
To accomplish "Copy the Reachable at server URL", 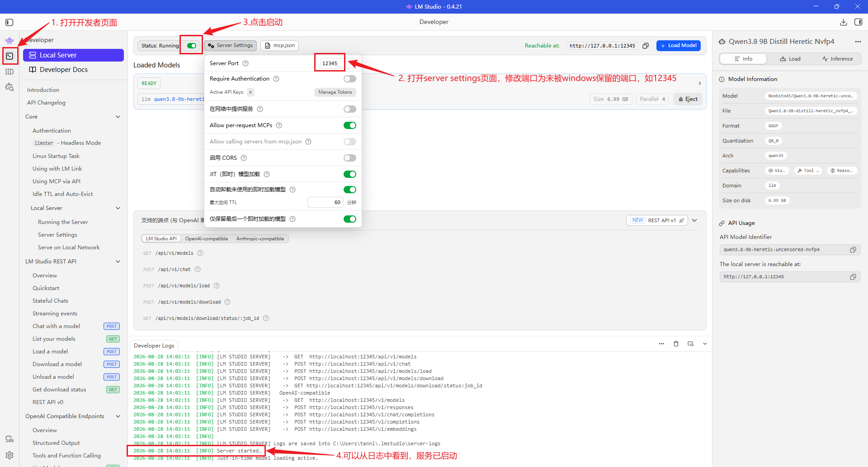I will coord(646,46).
